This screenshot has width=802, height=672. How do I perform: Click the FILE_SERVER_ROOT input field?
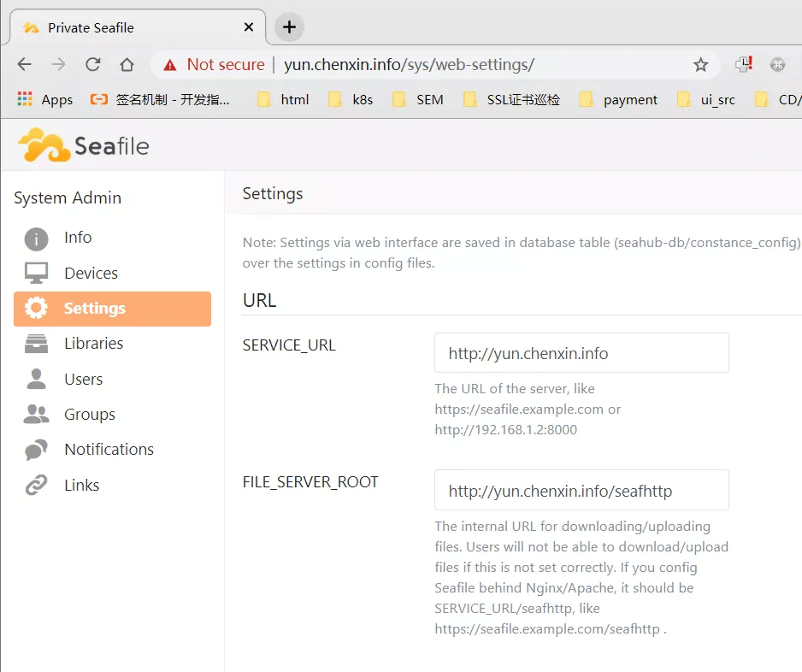click(x=581, y=491)
